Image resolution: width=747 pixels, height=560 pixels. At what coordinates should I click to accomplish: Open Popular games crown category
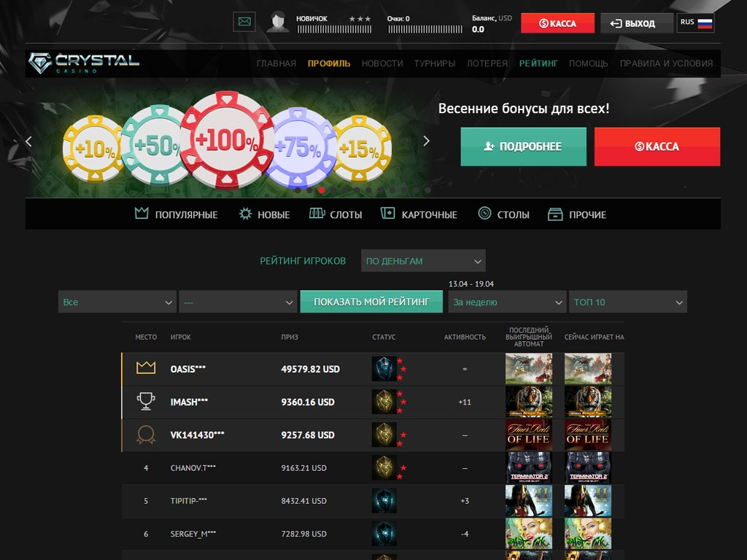pyautogui.click(x=177, y=214)
